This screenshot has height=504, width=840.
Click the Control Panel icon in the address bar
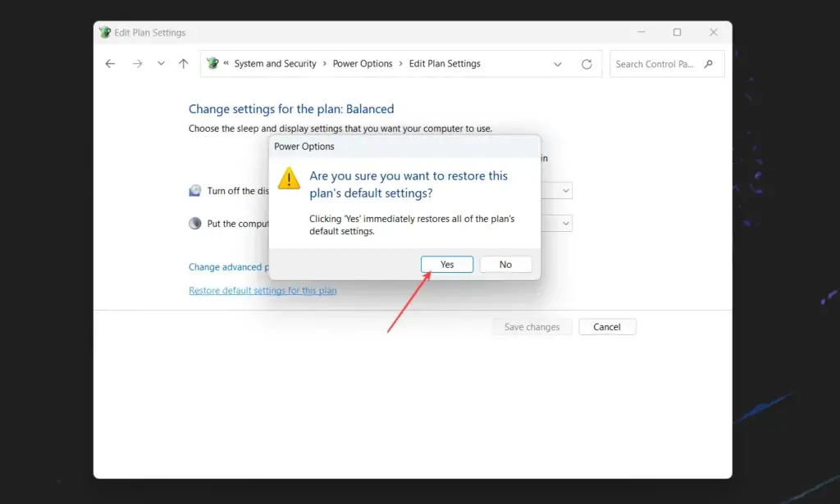coord(213,63)
